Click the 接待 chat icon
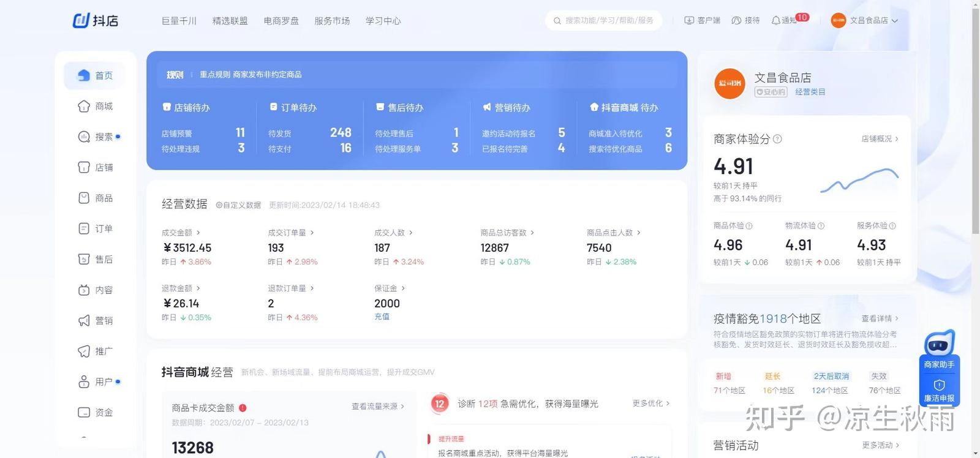The height and width of the screenshot is (458, 980). [x=736, y=20]
